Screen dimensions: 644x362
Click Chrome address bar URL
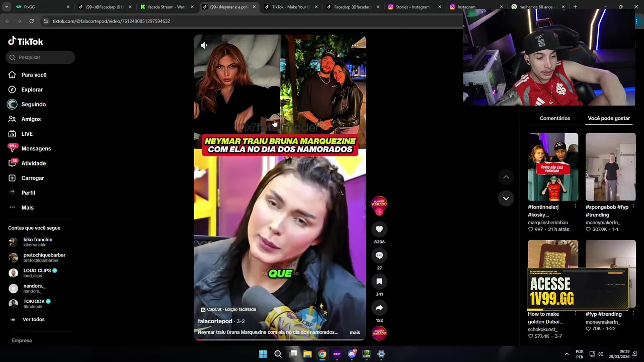111,21
